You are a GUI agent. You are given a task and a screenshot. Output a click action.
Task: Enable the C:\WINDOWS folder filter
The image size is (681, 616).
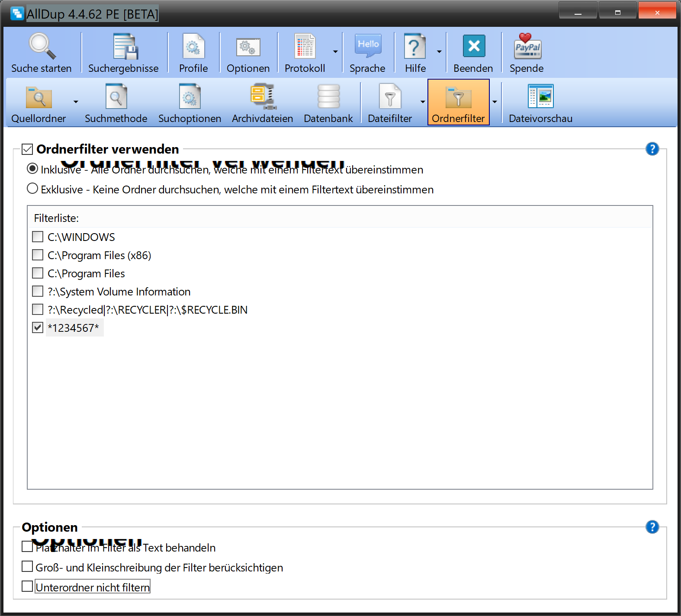[38, 237]
